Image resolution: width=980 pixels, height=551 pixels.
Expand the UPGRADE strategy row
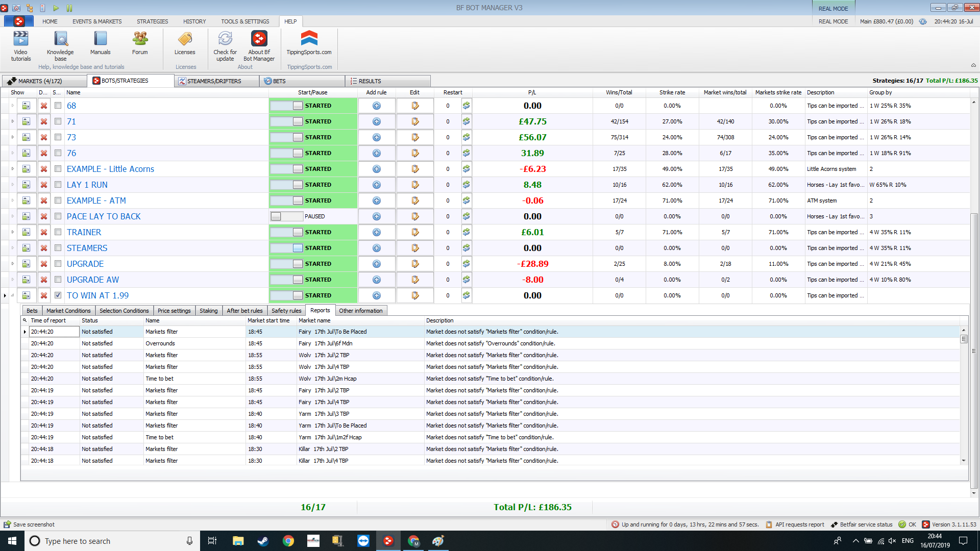click(x=12, y=264)
